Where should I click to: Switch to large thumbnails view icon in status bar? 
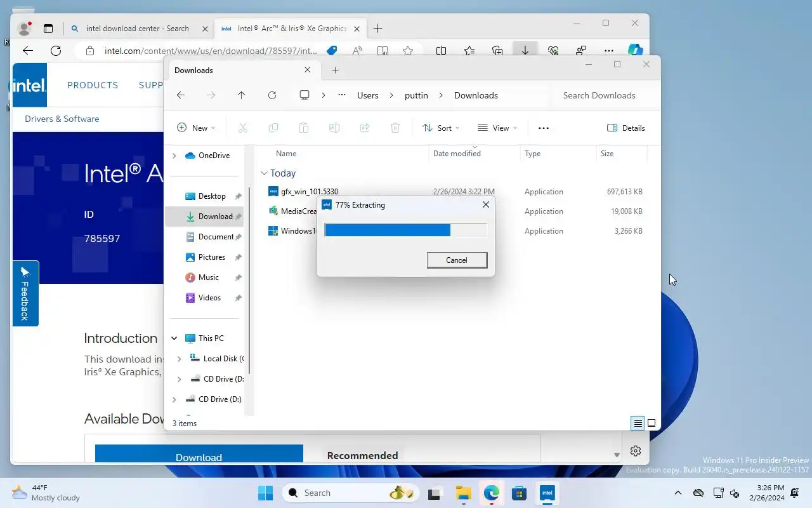pyautogui.click(x=652, y=423)
